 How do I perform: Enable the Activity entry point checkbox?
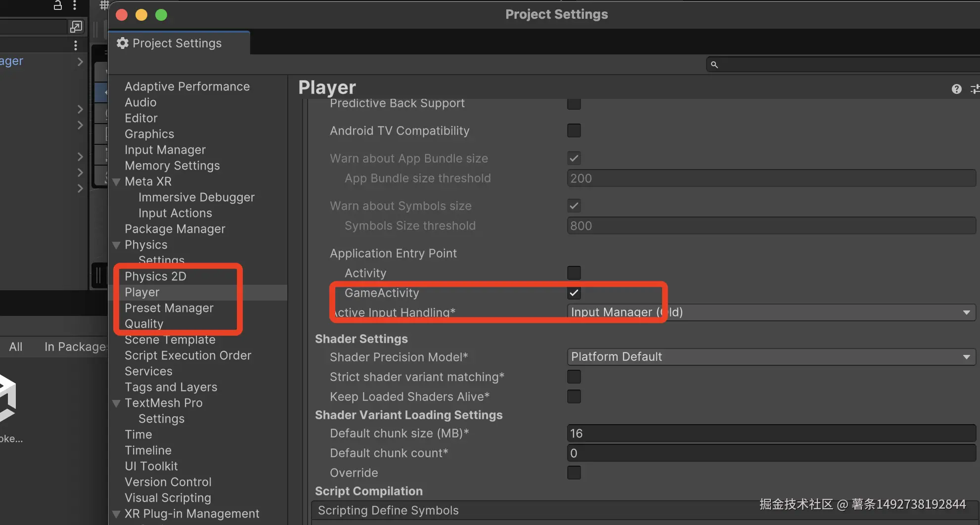coord(574,273)
